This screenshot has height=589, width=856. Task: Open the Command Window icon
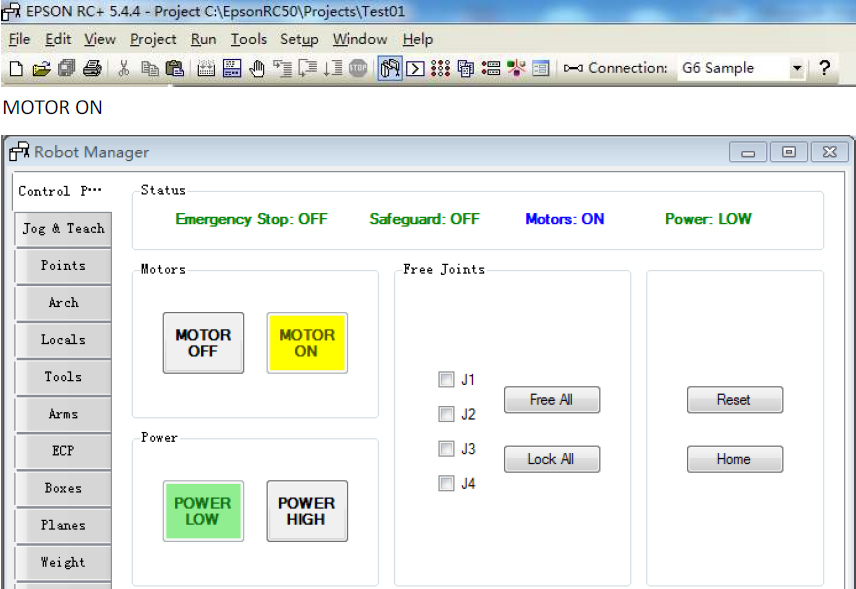click(415, 69)
